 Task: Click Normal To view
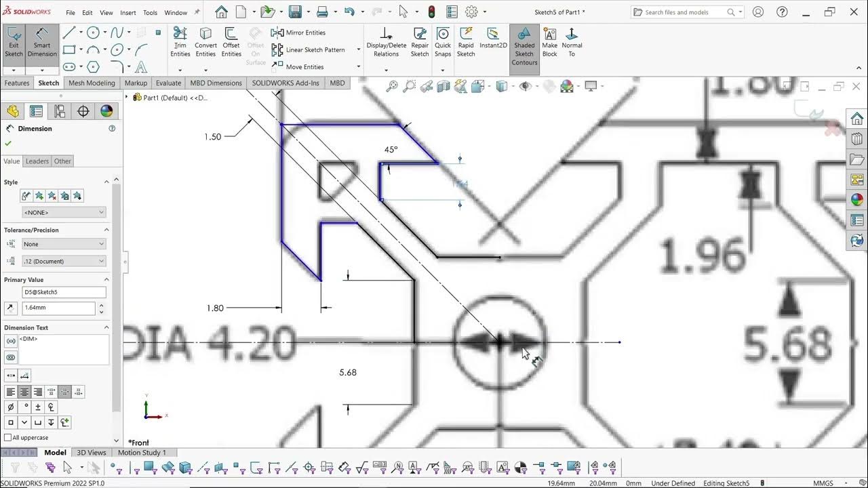572,43
